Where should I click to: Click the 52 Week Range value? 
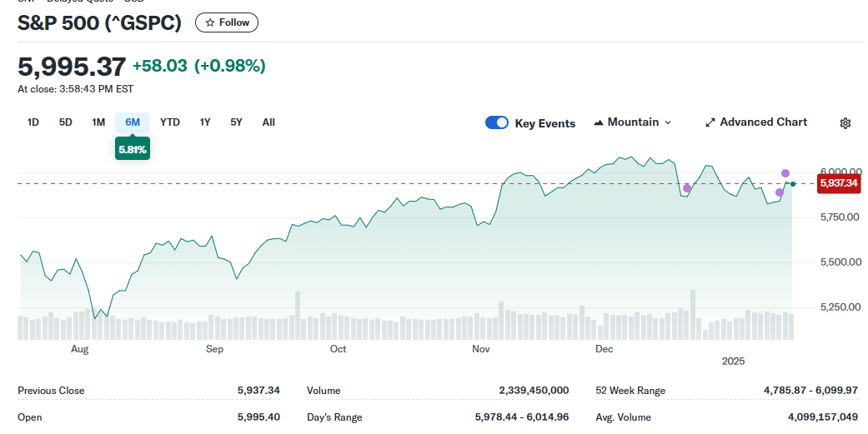(x=811, y=391)
